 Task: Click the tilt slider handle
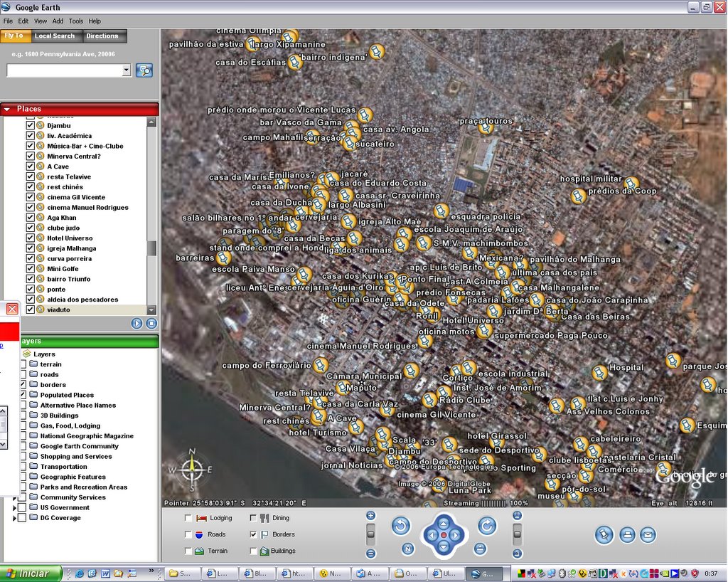pyautogui.click(x=518, y=534)
